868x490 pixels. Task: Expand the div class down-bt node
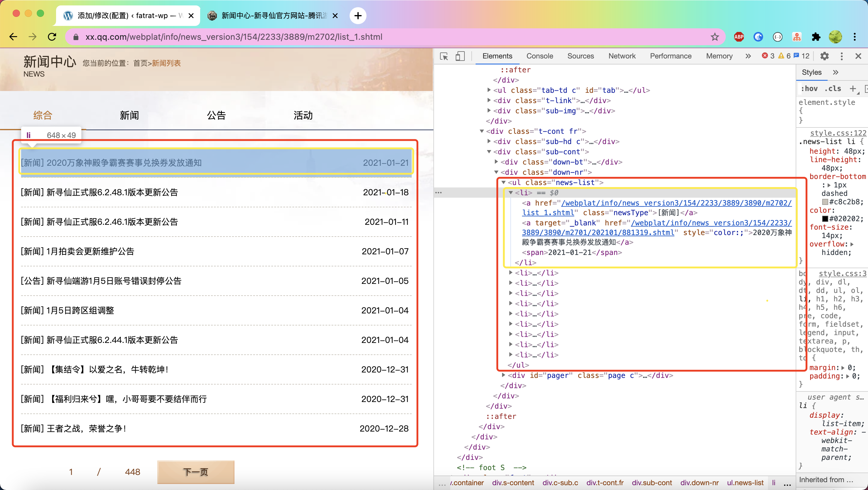click(496, 162)
